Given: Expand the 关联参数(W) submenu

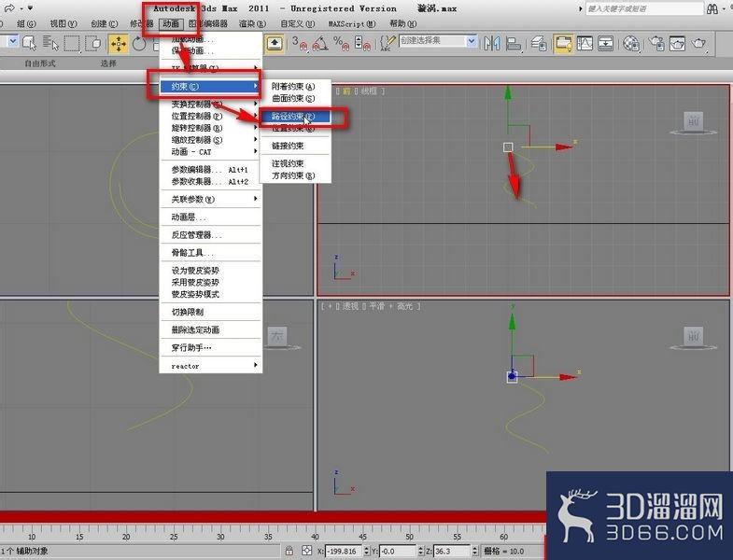Looking at the screenshot, I should click(x=210, y=199).
